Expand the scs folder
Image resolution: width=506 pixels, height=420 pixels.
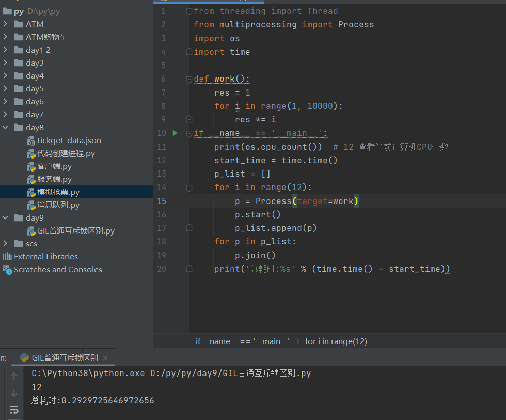(x=5, y=244)
